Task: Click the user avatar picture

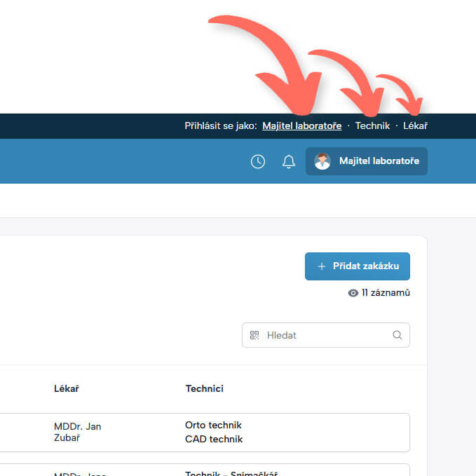Action: click(322, 161)
